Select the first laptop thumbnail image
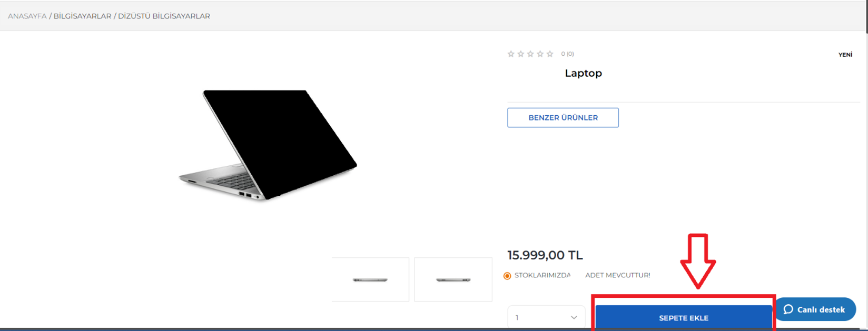The image size is (868, 331). pos(370,279)
